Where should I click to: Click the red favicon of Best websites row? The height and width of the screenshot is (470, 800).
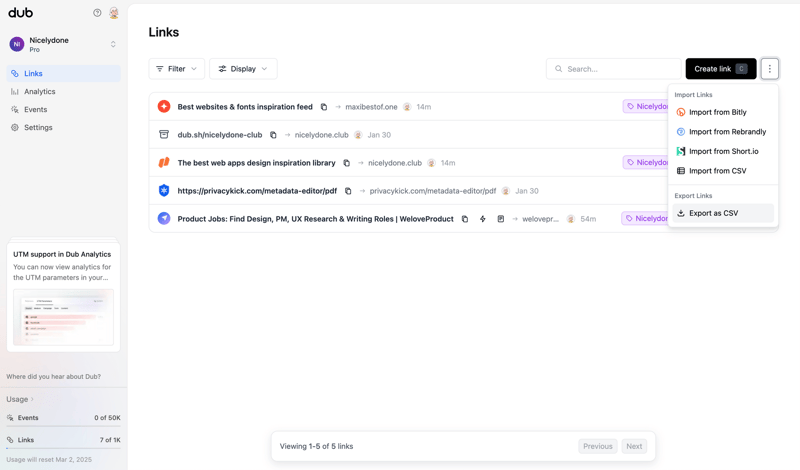coord(164,106)
